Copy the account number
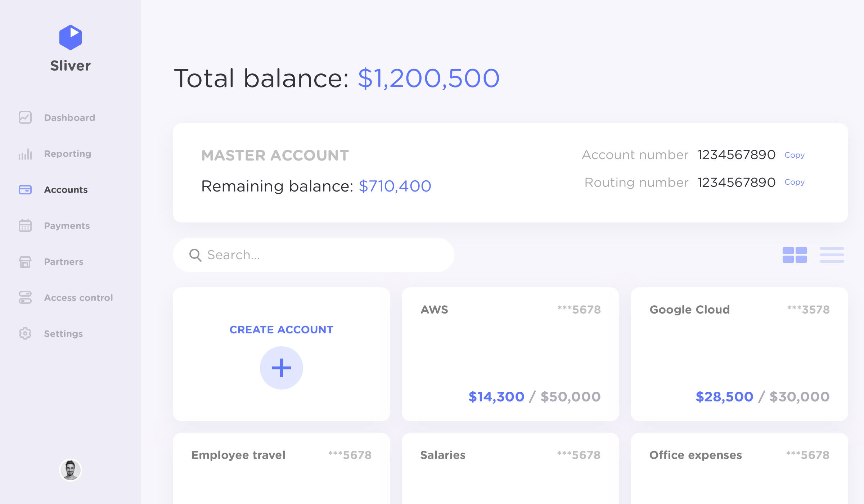Screen dimensions: 864x504 pyautogui.click(x=795, y=155)
